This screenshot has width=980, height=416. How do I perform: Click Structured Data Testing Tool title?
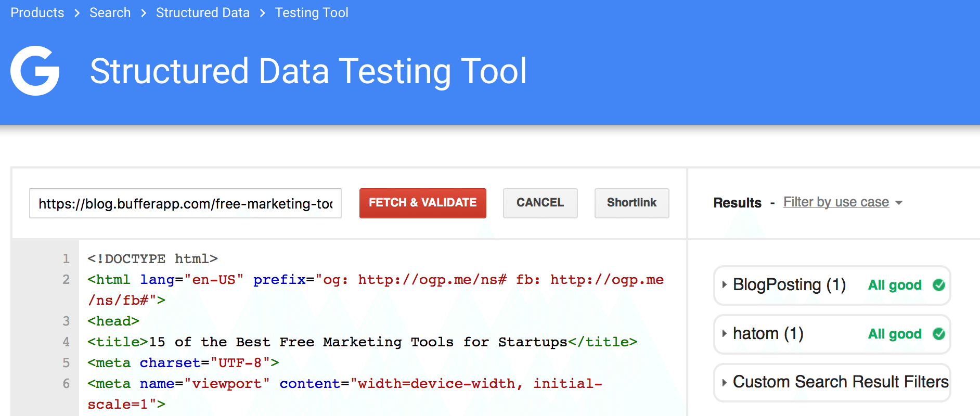(x=308, y=71)
